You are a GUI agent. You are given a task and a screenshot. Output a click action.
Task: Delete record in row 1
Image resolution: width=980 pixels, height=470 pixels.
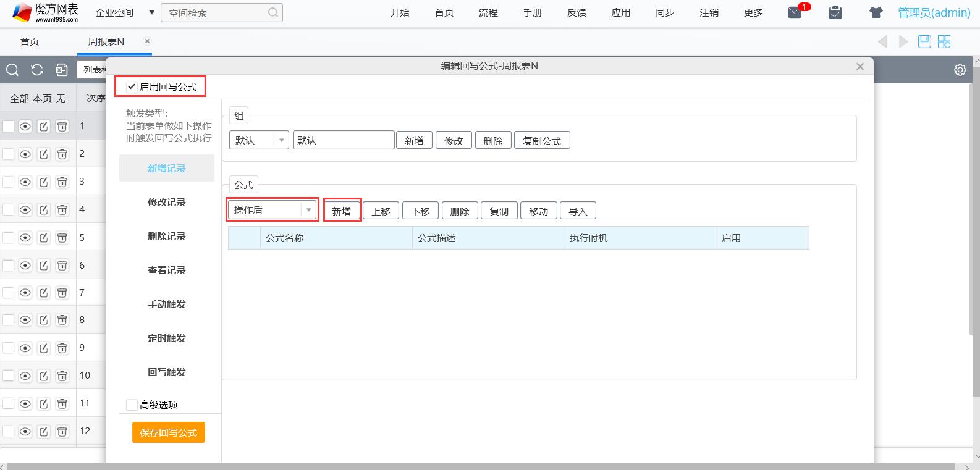point(62,127)
